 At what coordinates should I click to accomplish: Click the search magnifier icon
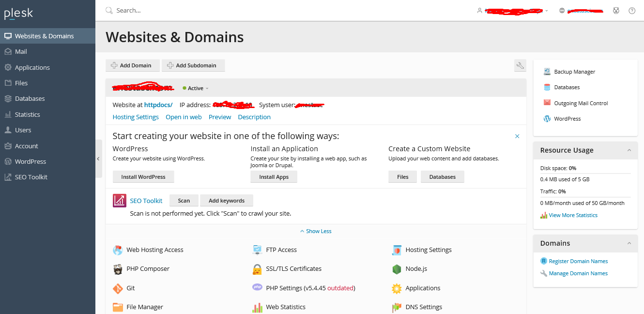109,10
